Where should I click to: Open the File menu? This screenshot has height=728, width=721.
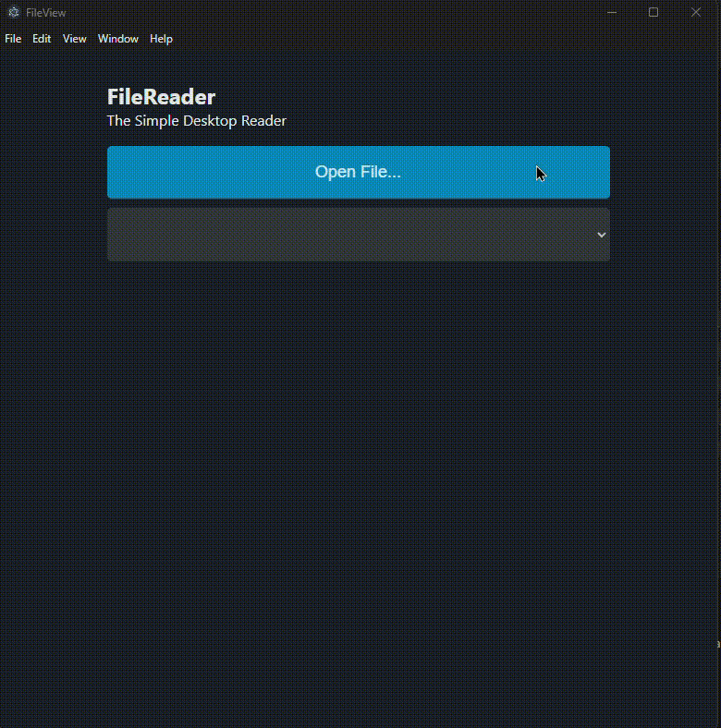pos(13,39)
